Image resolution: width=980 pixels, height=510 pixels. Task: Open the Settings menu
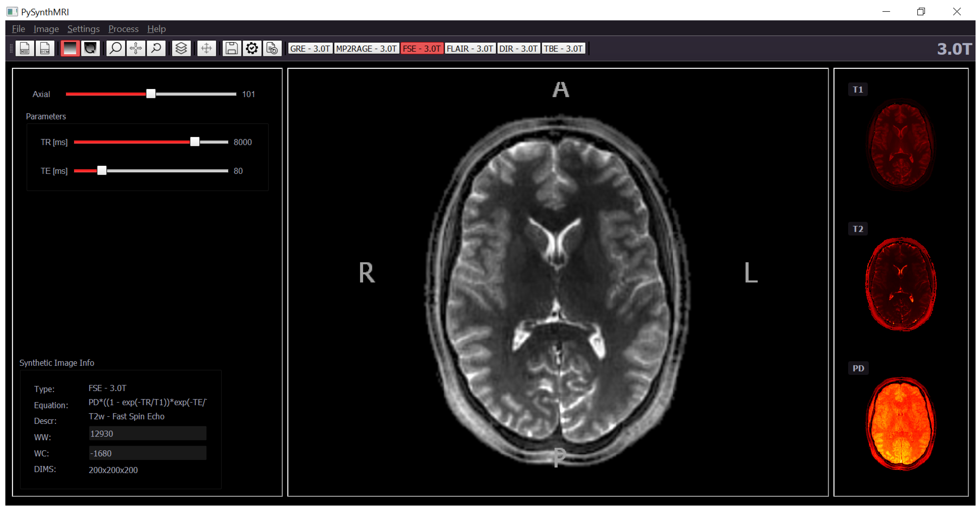[x=83, y=29]
